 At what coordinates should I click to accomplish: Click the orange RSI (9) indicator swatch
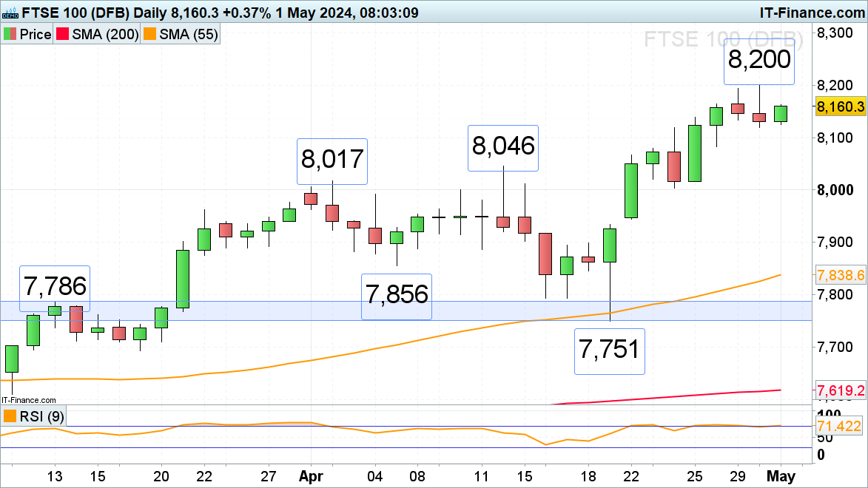click(10, 416)
